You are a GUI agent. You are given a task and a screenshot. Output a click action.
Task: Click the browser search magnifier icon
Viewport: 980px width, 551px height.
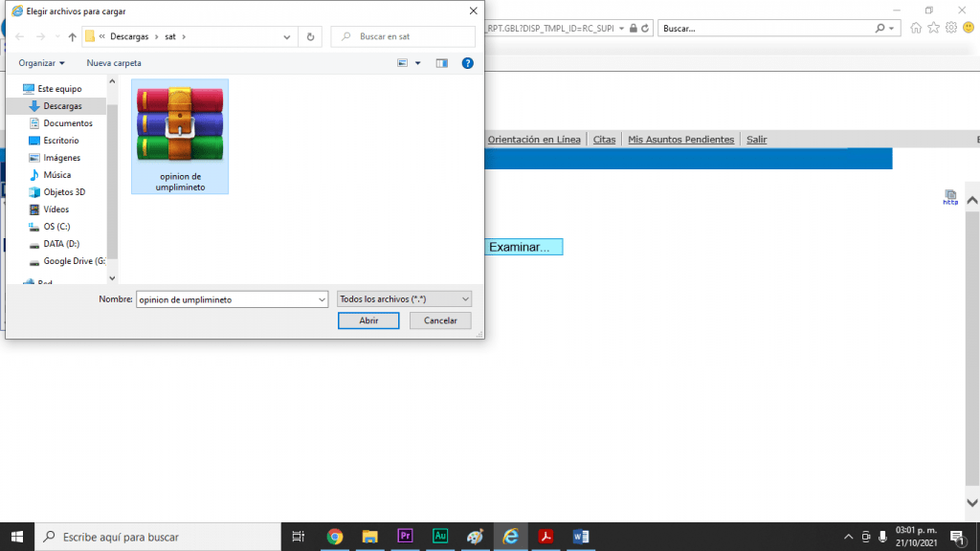pyautogui.click(x=880, y=28)
